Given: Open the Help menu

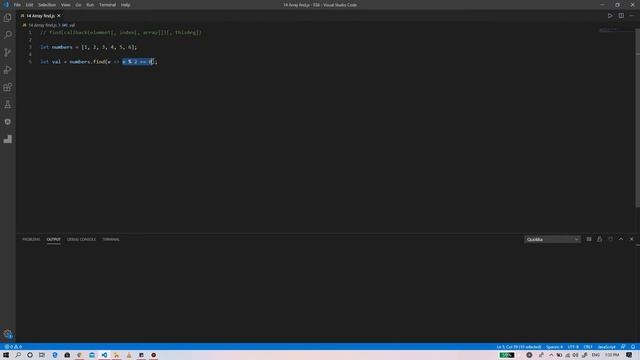Looking at the screenshot, I should [125, 5].
